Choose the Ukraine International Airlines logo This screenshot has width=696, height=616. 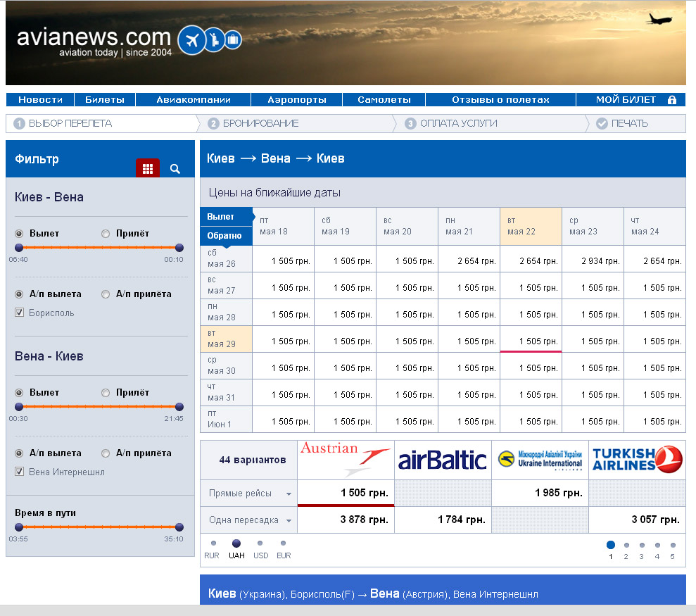[x=540, y=460]
